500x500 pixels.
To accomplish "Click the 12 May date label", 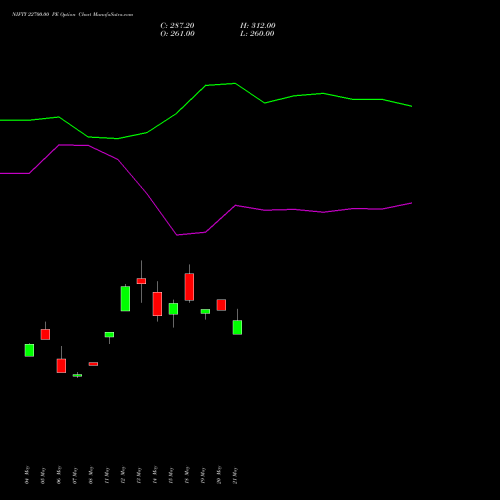I will point(123,475).
